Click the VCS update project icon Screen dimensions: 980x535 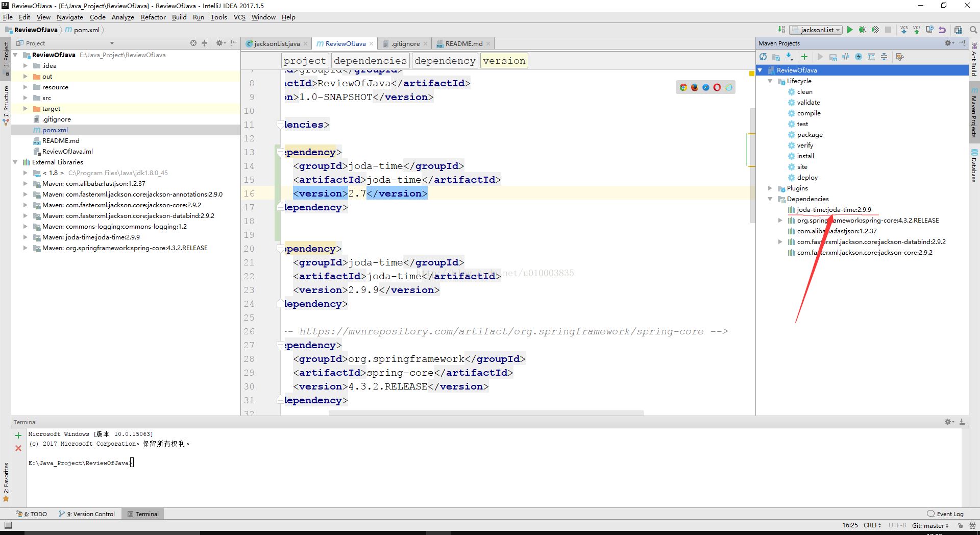click(x=904, y=30)
